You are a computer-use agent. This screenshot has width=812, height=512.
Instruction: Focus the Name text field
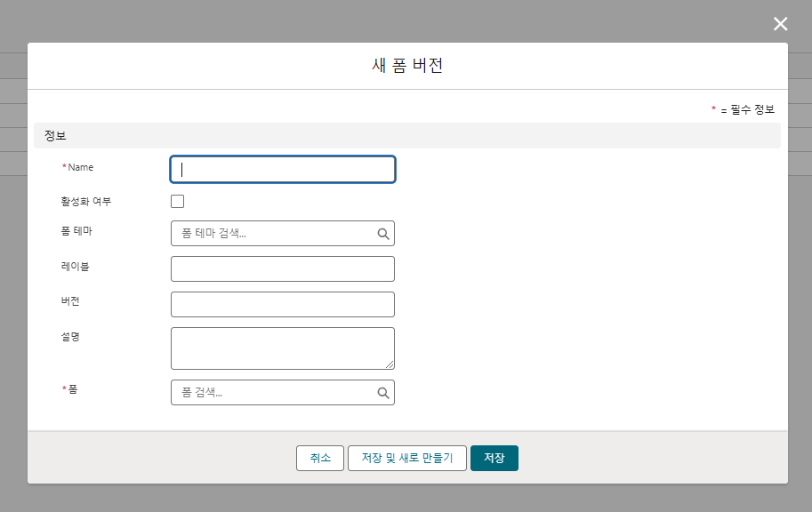coord(282,170)
